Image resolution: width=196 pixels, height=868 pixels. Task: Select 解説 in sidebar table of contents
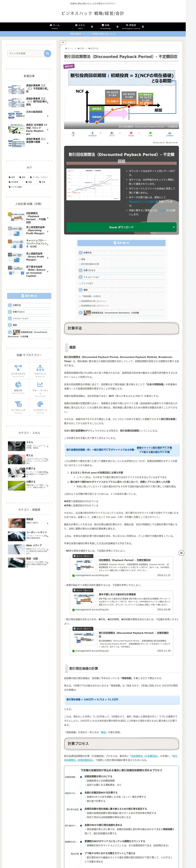15,325
